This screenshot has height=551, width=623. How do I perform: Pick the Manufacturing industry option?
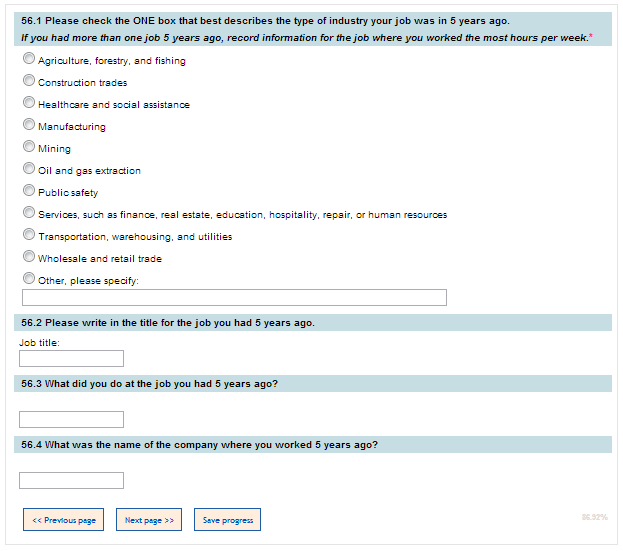click(x=29, y=125)
